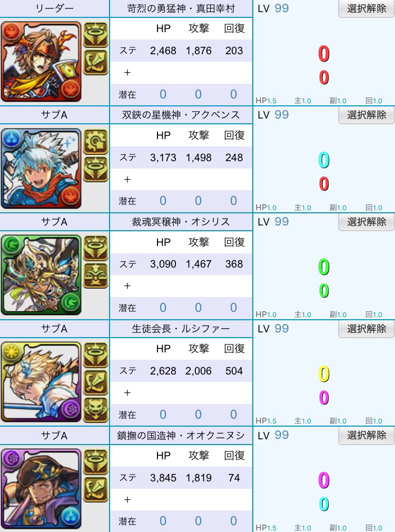Deselect Osiris with its 選択解除 button

[x=367, y=222]
